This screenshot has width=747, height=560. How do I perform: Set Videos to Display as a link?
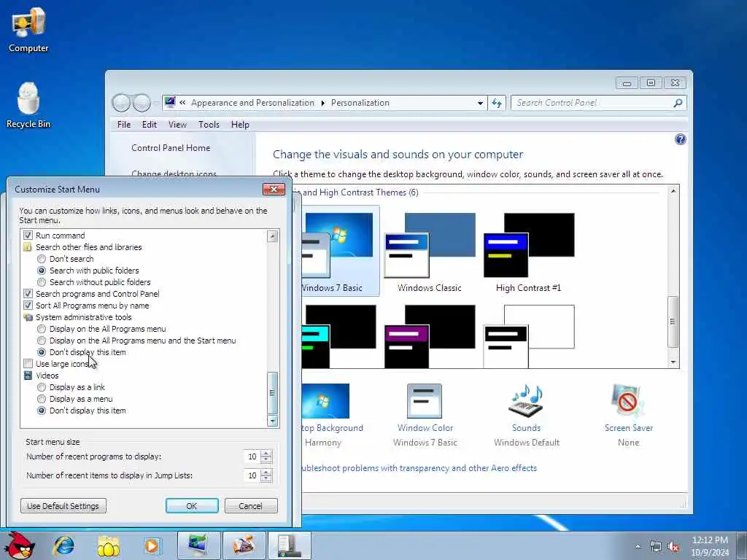pos(42,387)
